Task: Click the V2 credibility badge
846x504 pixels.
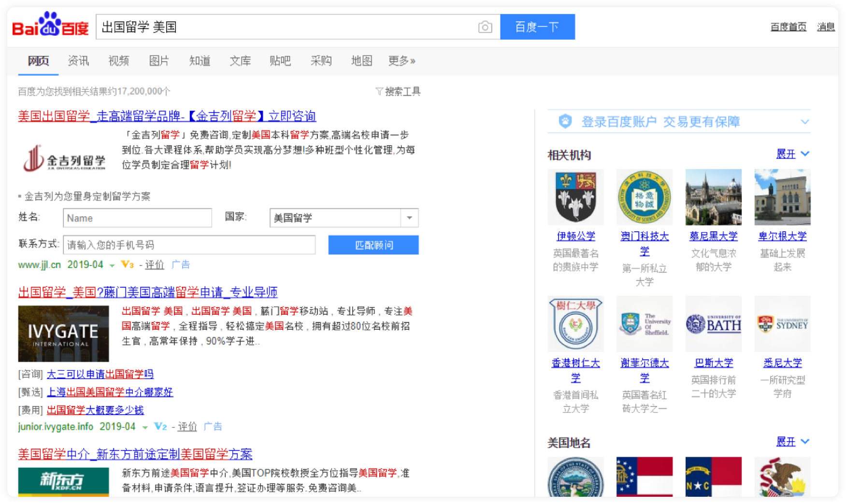Action: (x=160, y=426)
